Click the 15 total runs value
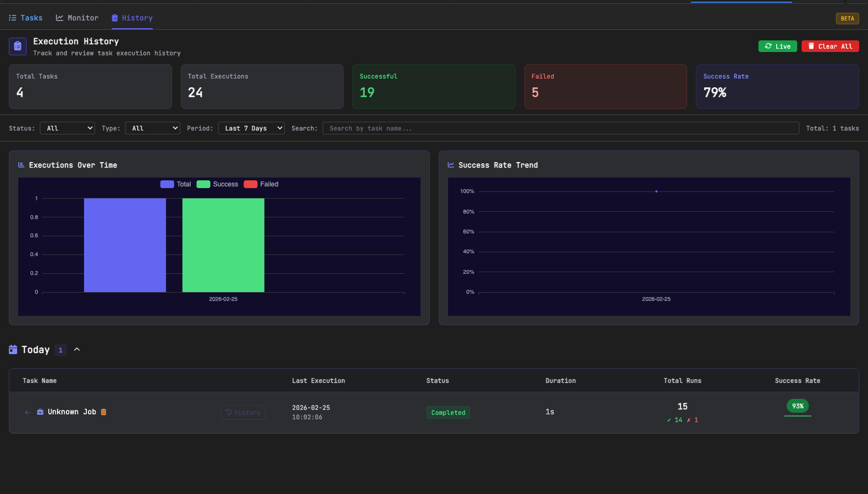The image size is (868, 494). (x=683, y=407)
